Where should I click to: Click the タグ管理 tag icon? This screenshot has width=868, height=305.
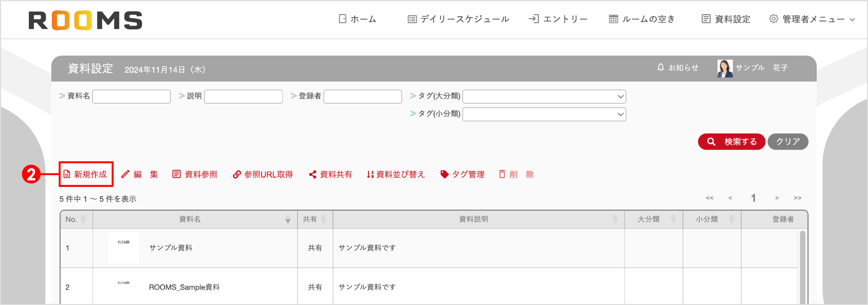pos(444,174)
